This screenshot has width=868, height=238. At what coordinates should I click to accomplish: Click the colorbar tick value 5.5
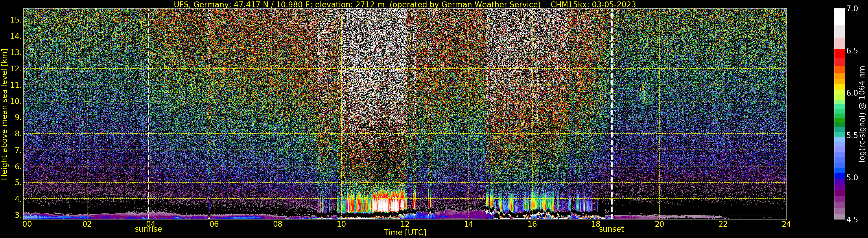pos(852,135)
